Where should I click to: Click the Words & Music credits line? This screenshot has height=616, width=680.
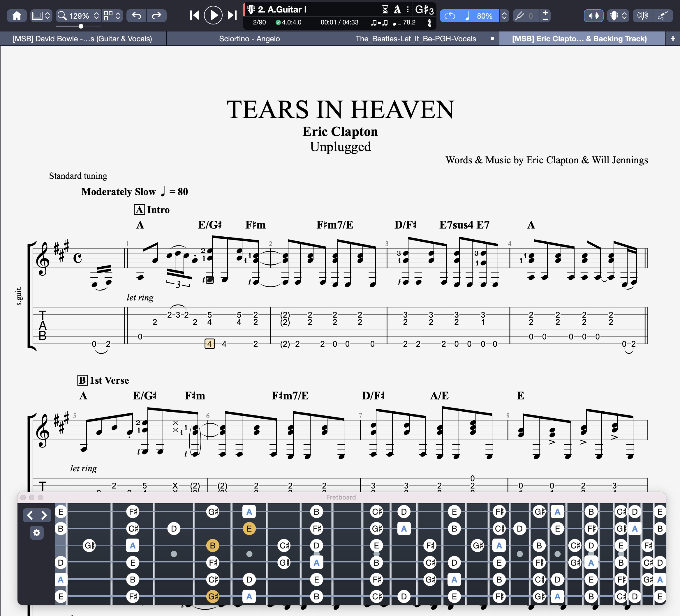tap(547, 160)
